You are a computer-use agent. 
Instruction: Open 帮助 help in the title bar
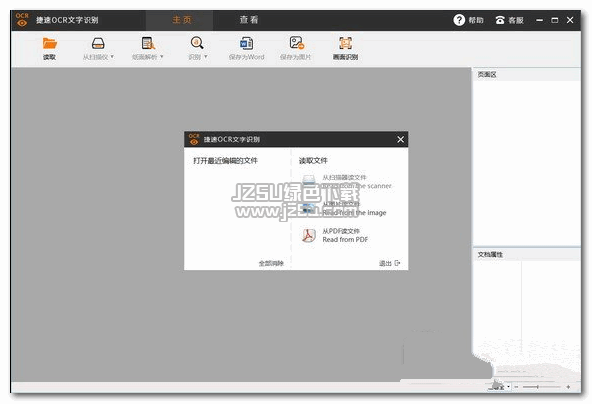468,20
